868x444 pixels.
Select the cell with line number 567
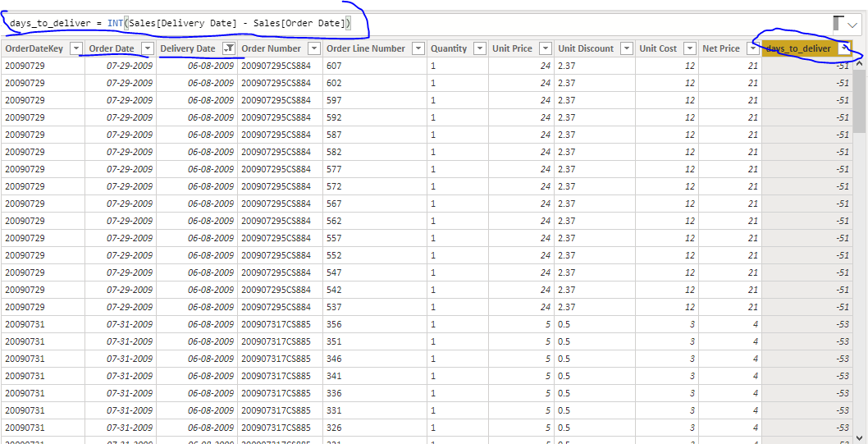[375, 204]
